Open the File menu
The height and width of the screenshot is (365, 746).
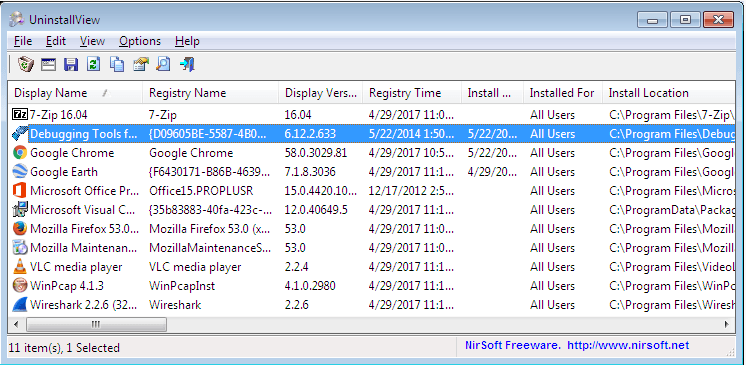click(23, 41)
